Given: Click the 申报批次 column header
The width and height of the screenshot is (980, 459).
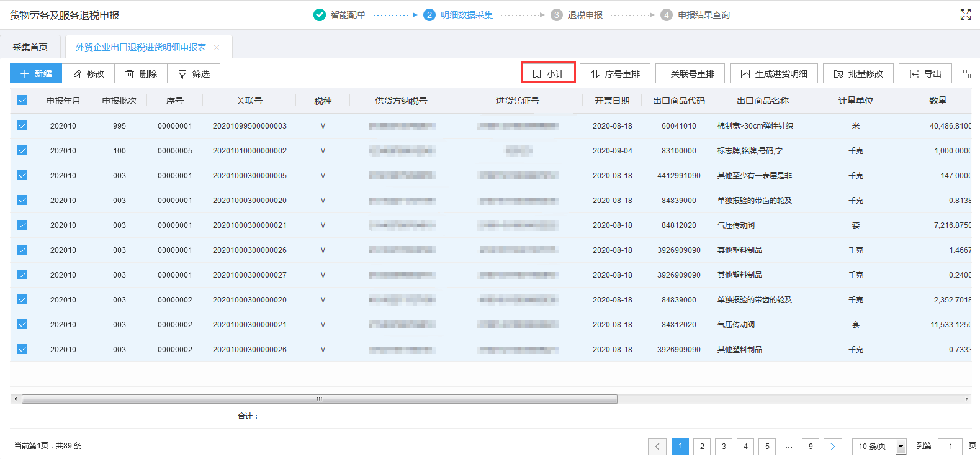Looking at the screenshot, I should click(x=119, y=101).
